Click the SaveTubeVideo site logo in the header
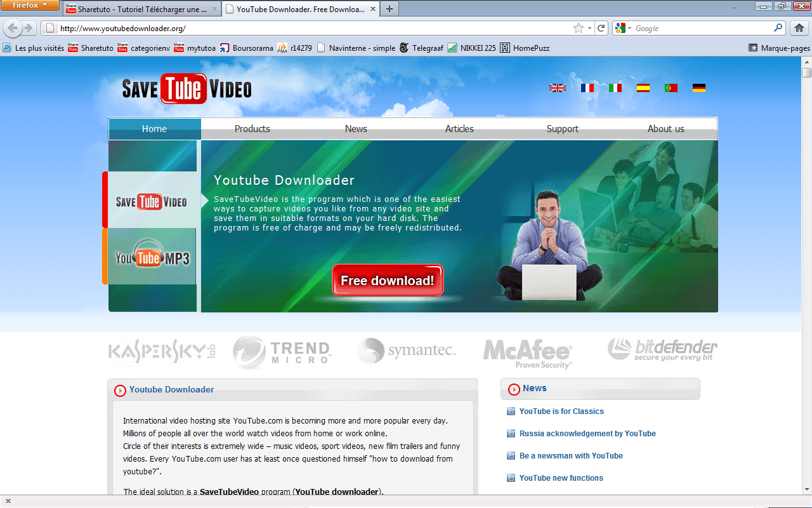This screenshot has height=508, width=812. point(187,89)
